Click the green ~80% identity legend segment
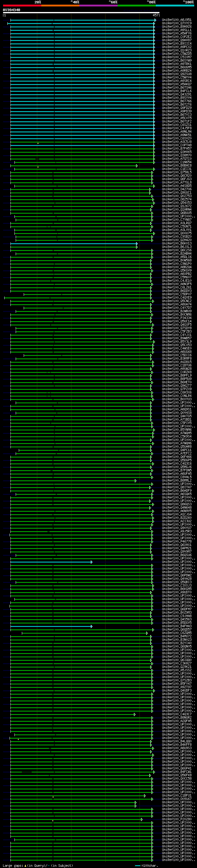The width and height of the screenshot is (197, 868). coord(137,6)
